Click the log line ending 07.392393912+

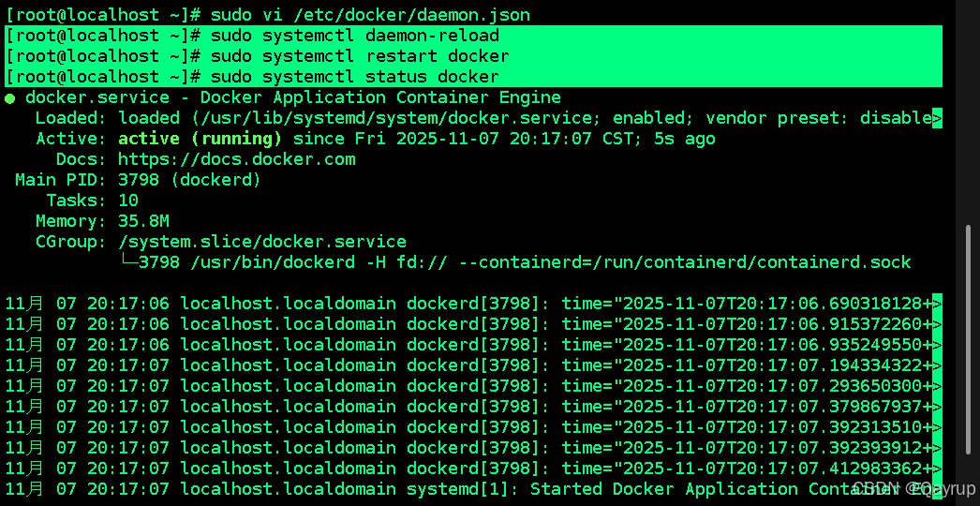point(473,449)
